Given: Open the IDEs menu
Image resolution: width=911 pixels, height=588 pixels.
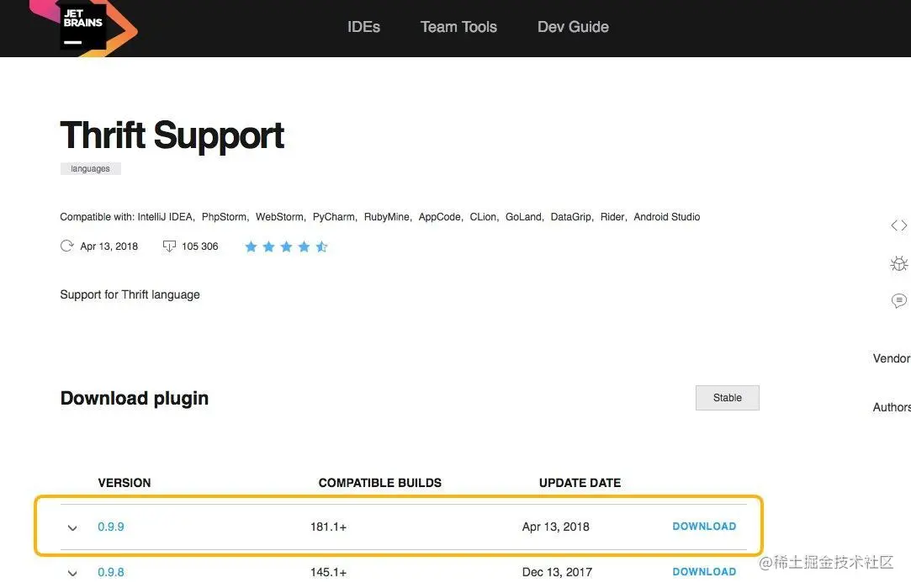Looking at the screenshot, I should (x=363, y=27).
